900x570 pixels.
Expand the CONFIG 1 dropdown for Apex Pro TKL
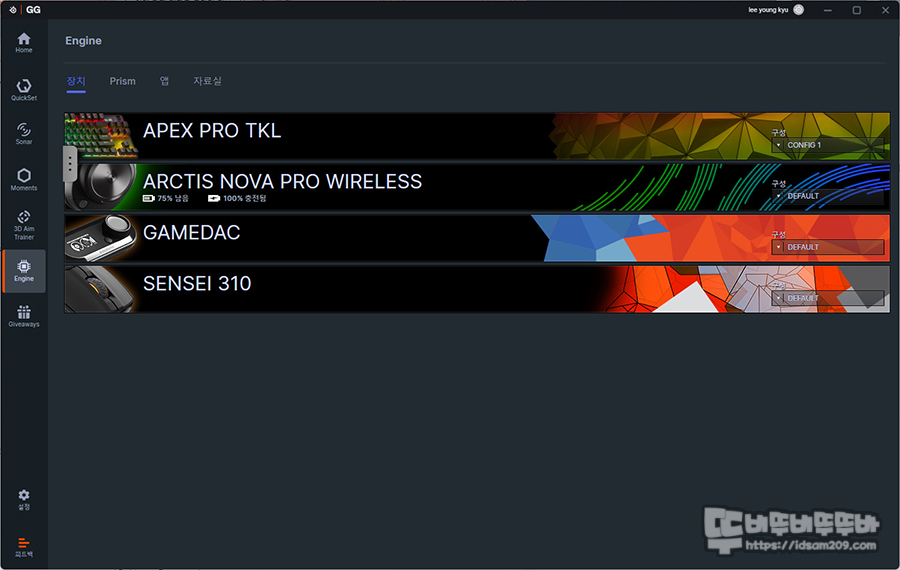tap(827, 145)
